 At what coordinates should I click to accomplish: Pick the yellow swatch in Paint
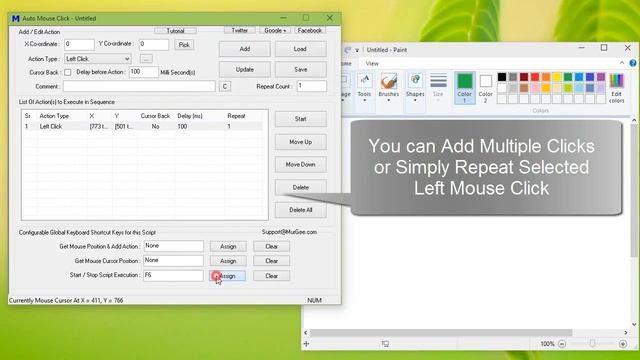point(557,77)
